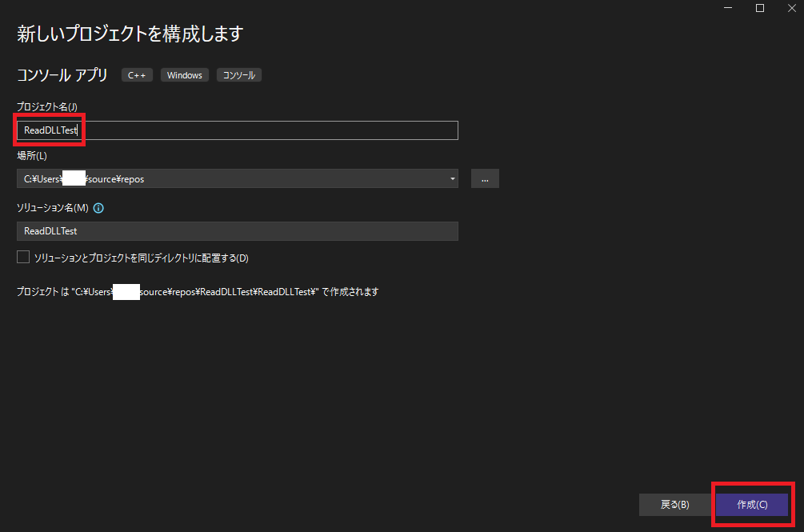Enable placing solution and project in same directory
The image size is (804, 532).
point(23,258)
